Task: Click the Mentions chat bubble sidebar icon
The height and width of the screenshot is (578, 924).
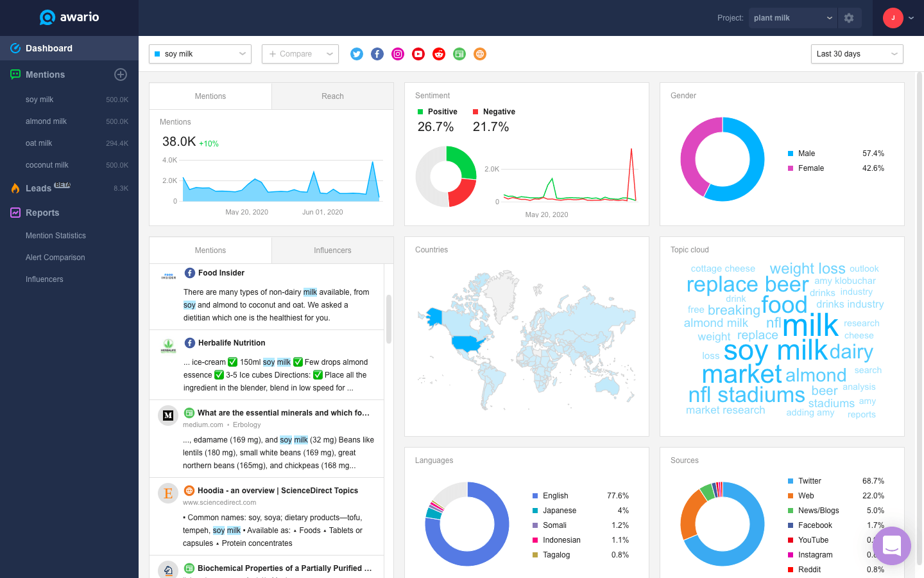Action: (x=15, y=74)
